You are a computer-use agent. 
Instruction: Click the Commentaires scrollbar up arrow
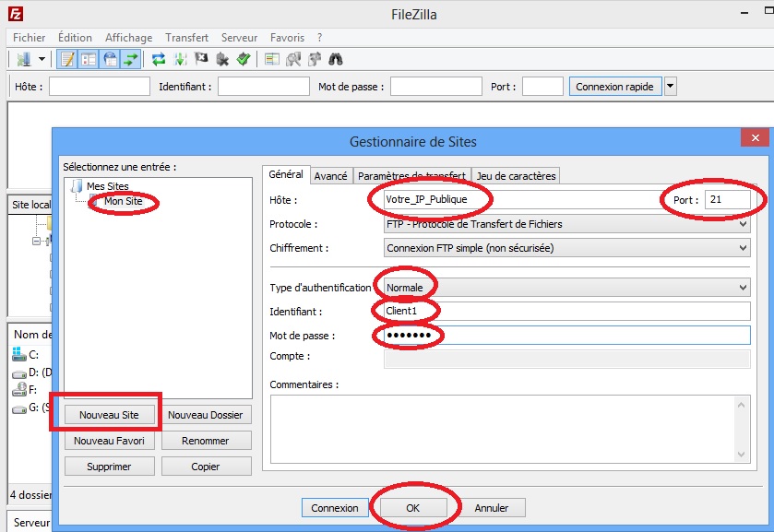pyautogui.click(x=741, y=405)
